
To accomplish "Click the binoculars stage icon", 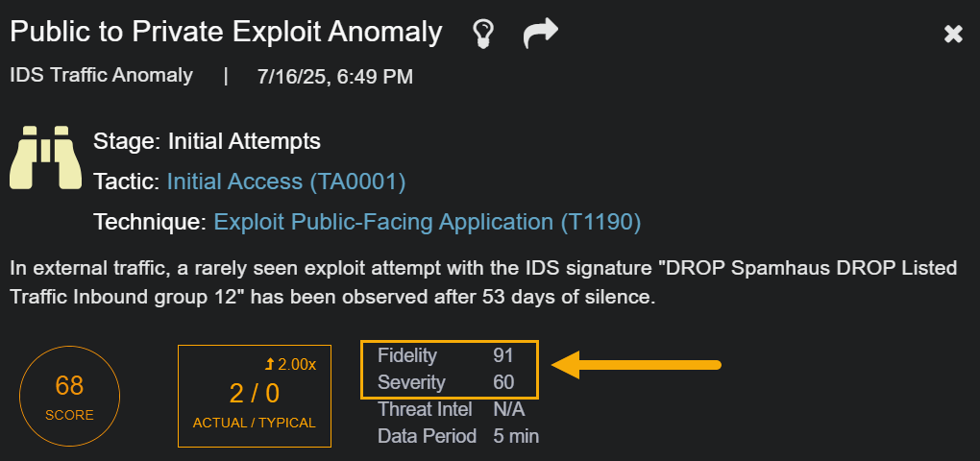I will tap(45, 157).
